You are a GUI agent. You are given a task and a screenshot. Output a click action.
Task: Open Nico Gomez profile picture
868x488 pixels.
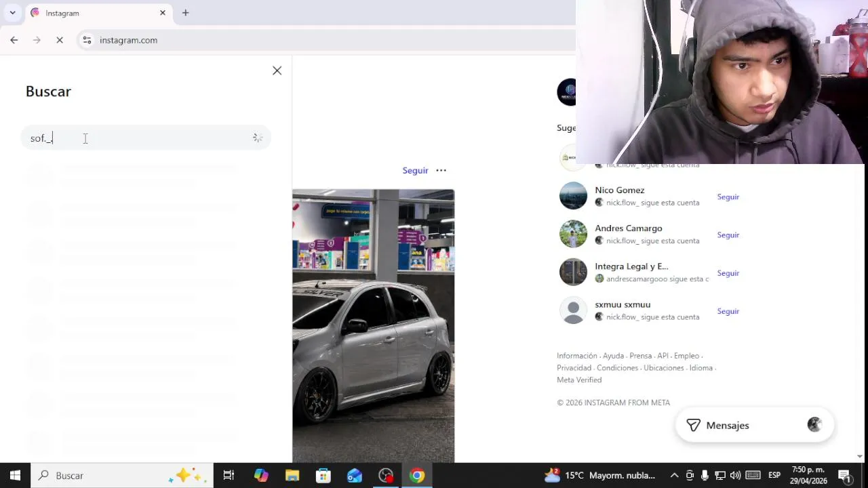(573, 196)
